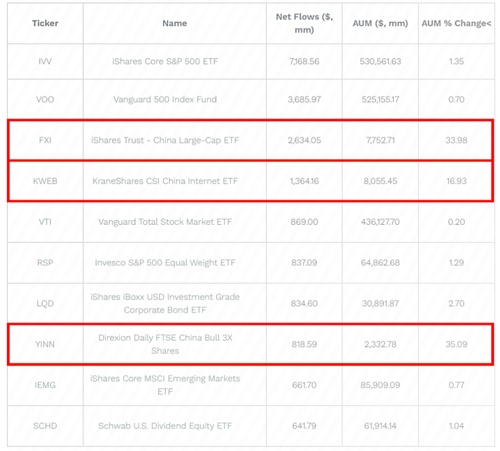Select the AUM ($, mm) column header
The height and width of the screenshot is (451, 500).
pyautogui.click(x=380, y=23)
